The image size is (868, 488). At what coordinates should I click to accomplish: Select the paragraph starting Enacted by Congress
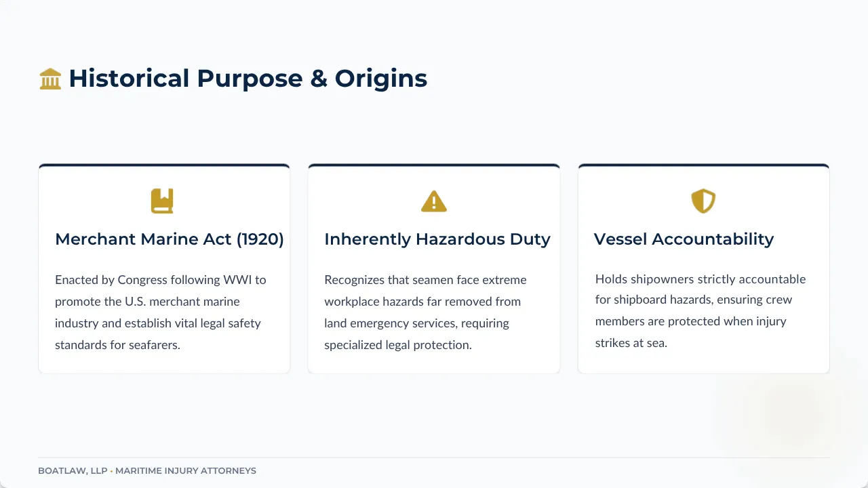[161, 312]
